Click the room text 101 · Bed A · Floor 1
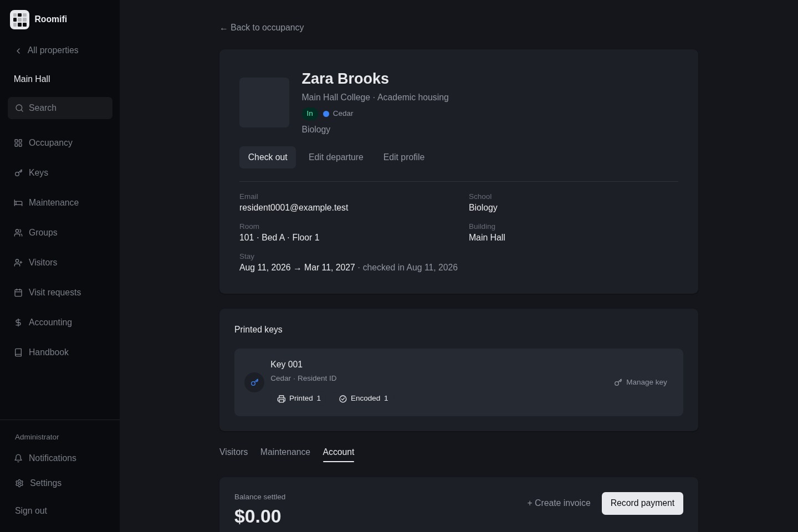 [x=279, y=238]
